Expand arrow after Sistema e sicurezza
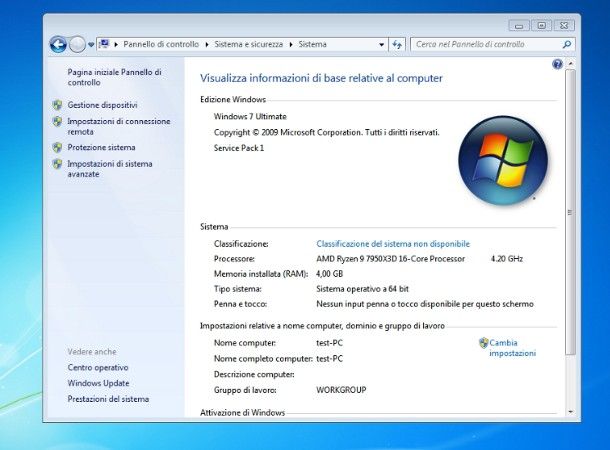Screen dimensions: 610x450 (291, 44)
